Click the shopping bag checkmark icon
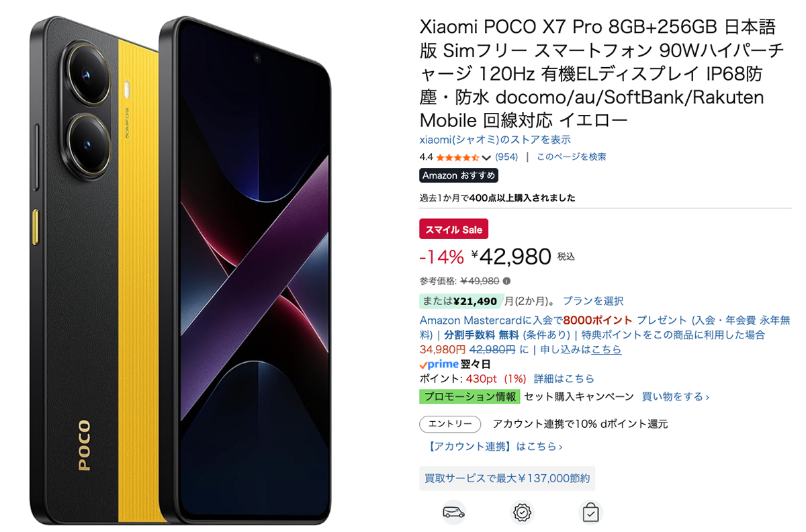Screen dimensions: 806x532 tap(590, 513)
